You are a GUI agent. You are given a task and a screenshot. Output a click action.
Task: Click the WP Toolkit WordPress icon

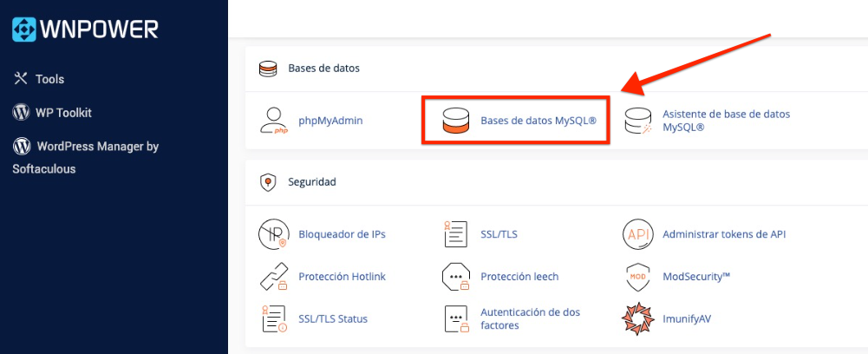[21, 113]
